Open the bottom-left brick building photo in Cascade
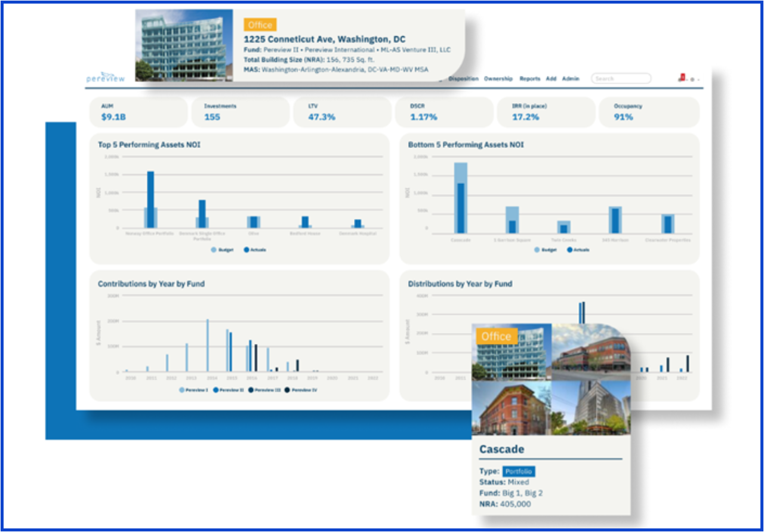This screenshot has width=764, height=532. (x=512, y=408)
